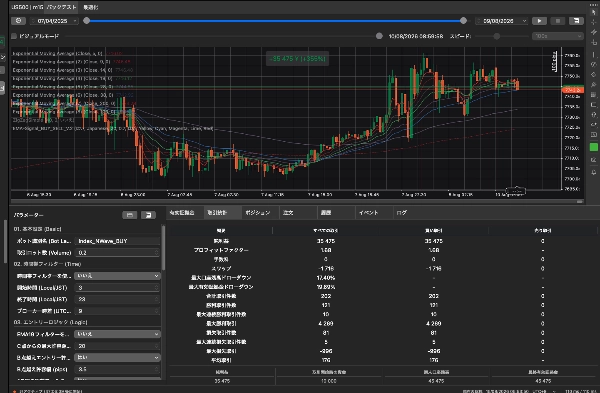Click the 10 000 starting balance value

pyautogui.click(x=328, y=381)
